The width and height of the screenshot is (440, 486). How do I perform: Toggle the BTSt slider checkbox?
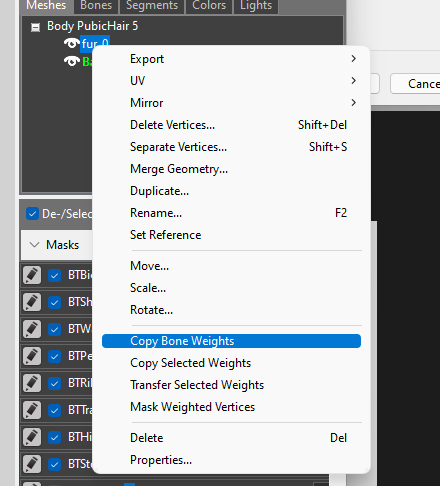point(54,465)
